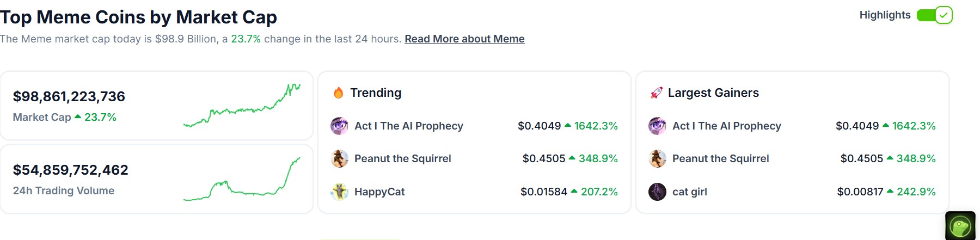Open the Largest Gainers section heading
The image size is (980, 240).
point(713,93)
